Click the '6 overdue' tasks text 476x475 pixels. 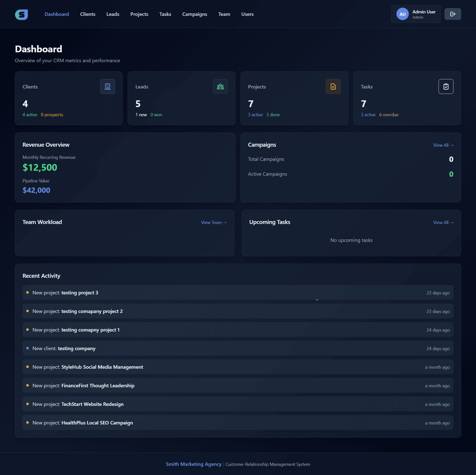pyautogui.click(x=389, y=115)
